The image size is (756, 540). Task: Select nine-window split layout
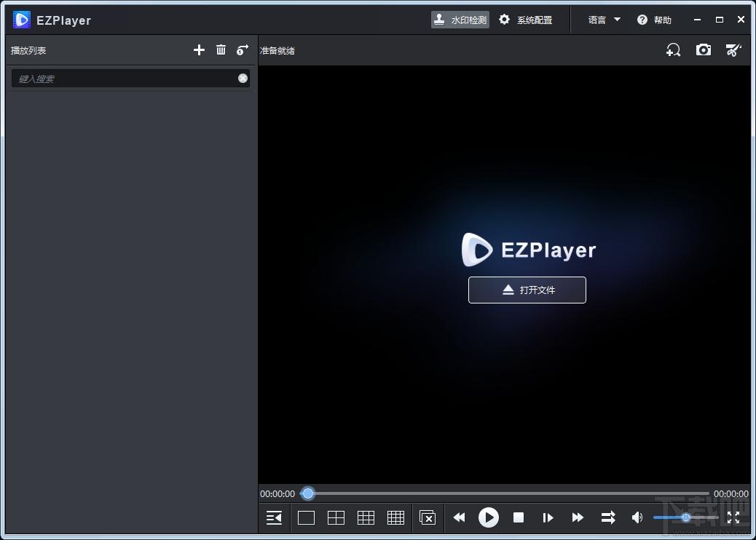click(x=366, y=518)
